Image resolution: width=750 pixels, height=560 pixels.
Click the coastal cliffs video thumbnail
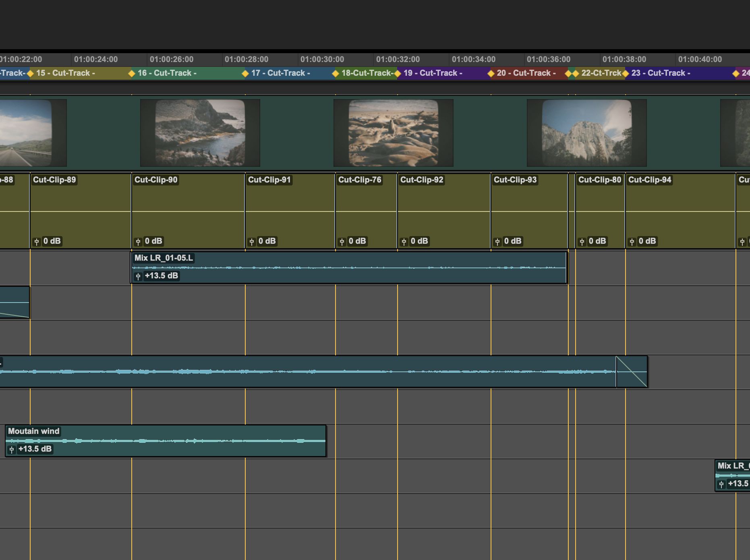(x=200, y=133)
